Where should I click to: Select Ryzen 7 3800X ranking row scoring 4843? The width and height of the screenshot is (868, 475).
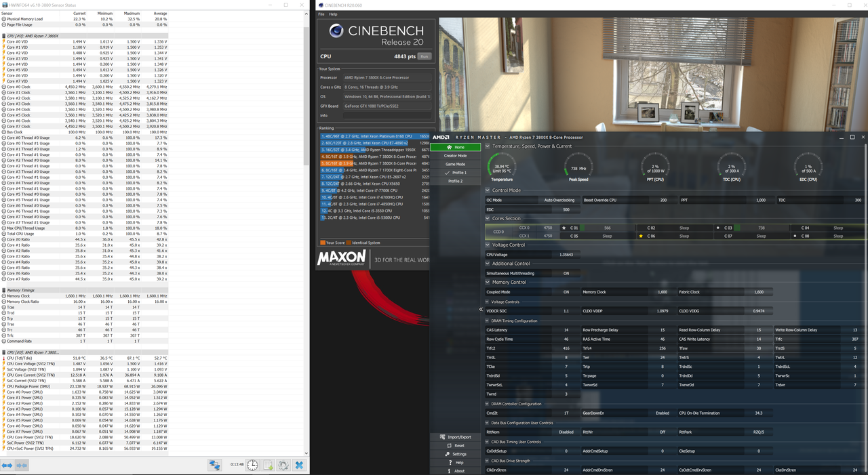pos(375,163)
